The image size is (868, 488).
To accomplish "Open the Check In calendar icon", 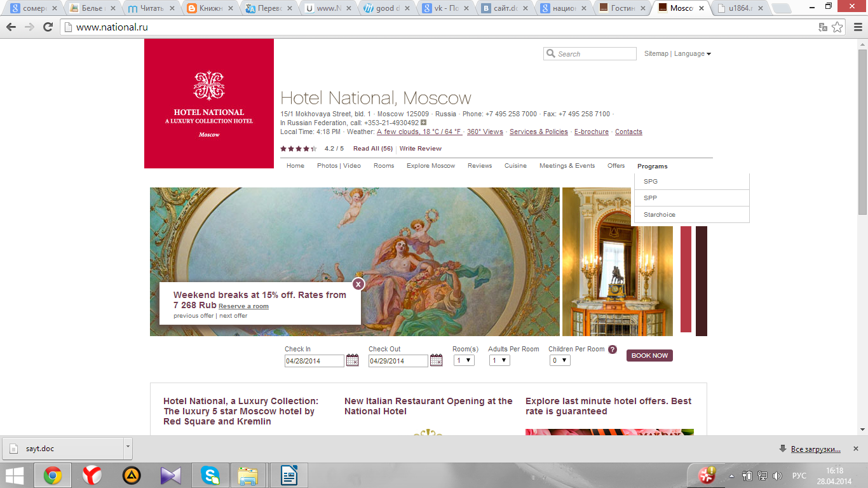I will (x=352, y=360).
